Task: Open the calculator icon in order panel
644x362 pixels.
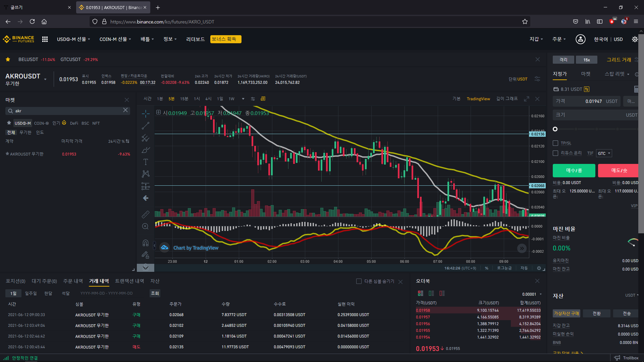Action: [x=636, y=89]
